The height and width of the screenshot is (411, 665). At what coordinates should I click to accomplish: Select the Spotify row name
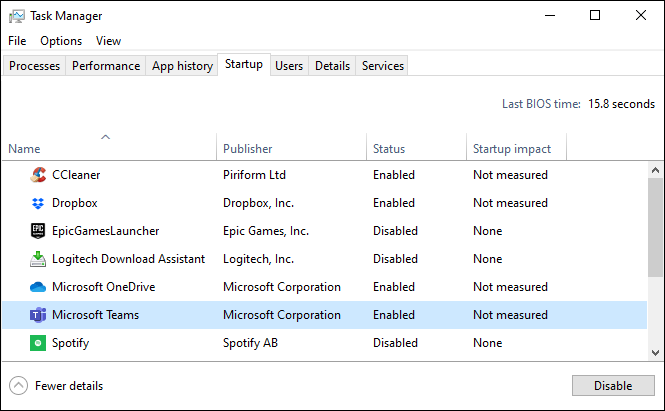pos(70,343)
